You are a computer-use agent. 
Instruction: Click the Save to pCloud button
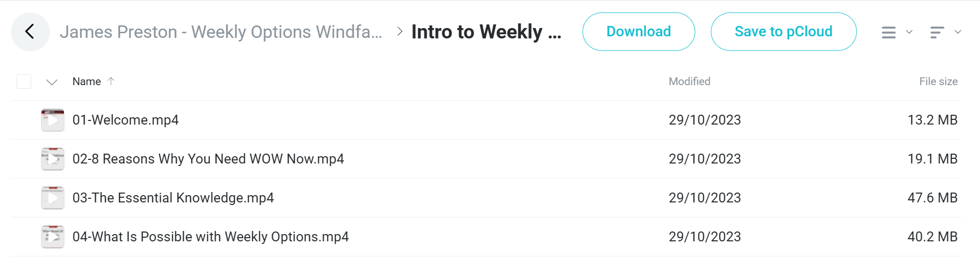pyautogui.click(x=784, y=32)
